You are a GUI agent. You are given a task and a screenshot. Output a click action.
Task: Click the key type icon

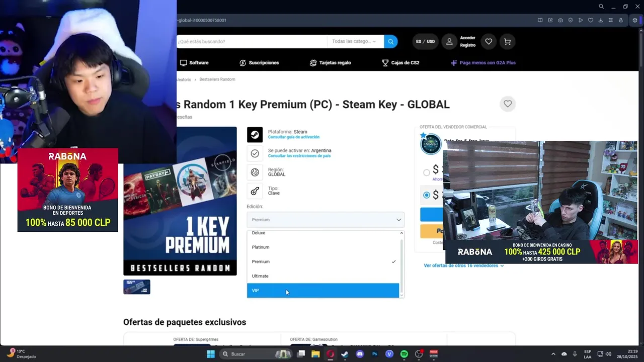point(255,191)
